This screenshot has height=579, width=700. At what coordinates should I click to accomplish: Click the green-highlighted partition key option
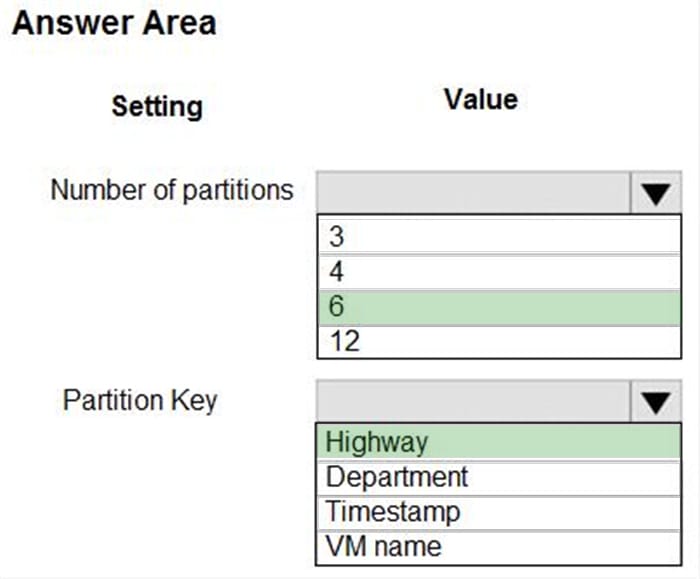click(x=498, y=442)
